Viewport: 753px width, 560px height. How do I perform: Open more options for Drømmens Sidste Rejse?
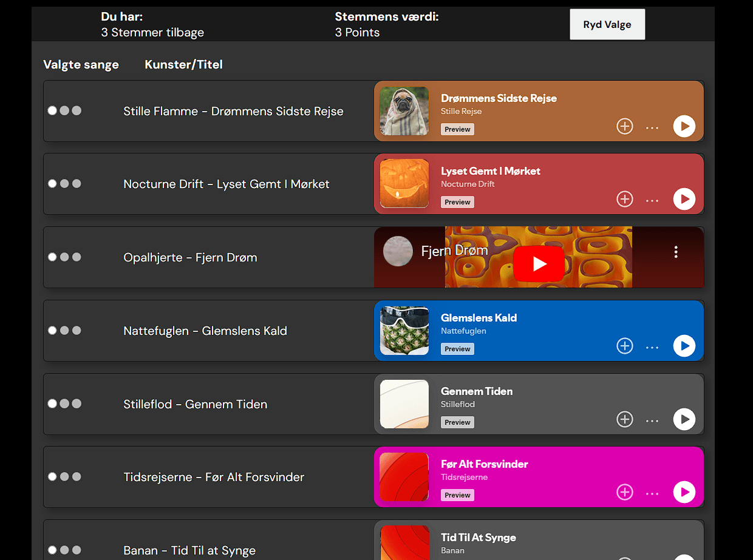tap(652, 127)
